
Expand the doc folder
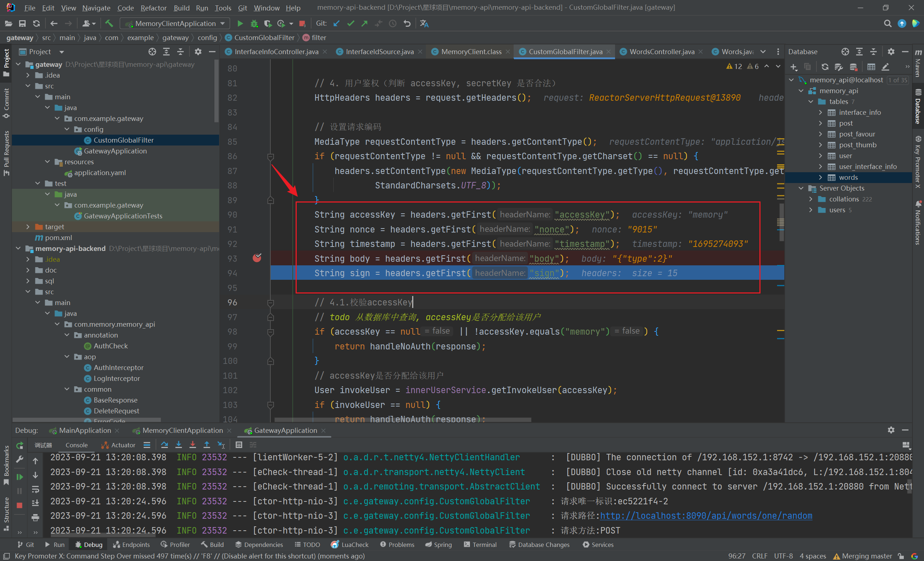[x=28, y=270]
